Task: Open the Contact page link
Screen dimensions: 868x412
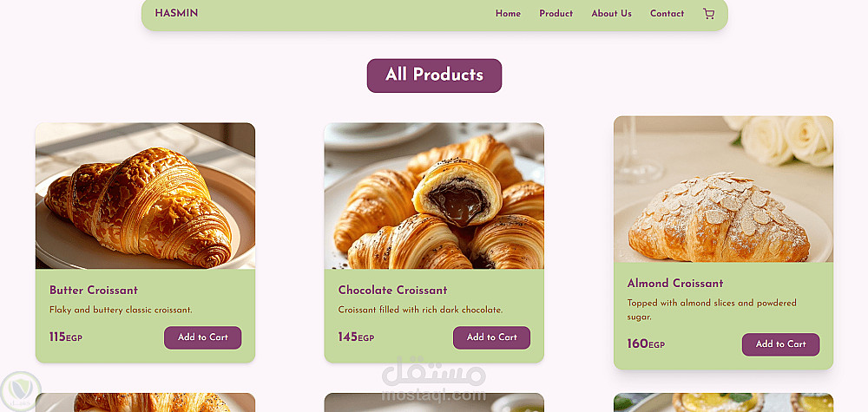Action: [x=667, y=14]
